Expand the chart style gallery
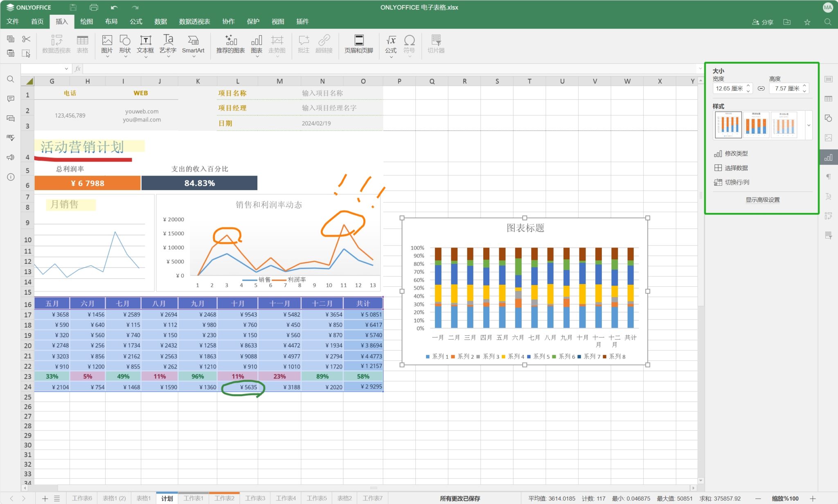The height and width of the screenshot is (504, 838). pos(809,125)
